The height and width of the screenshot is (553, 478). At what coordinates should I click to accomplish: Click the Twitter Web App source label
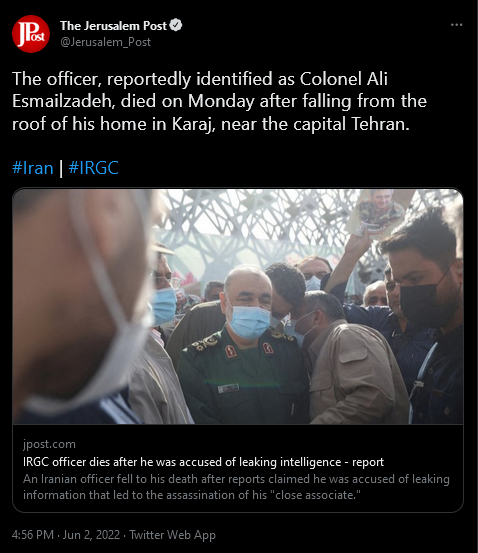(173, 535)
